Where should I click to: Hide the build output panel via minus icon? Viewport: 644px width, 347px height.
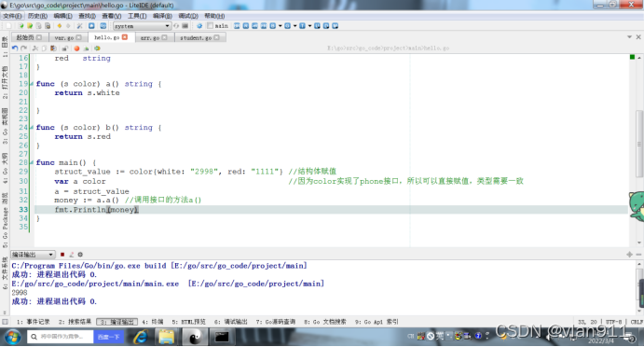coord(638,255)
